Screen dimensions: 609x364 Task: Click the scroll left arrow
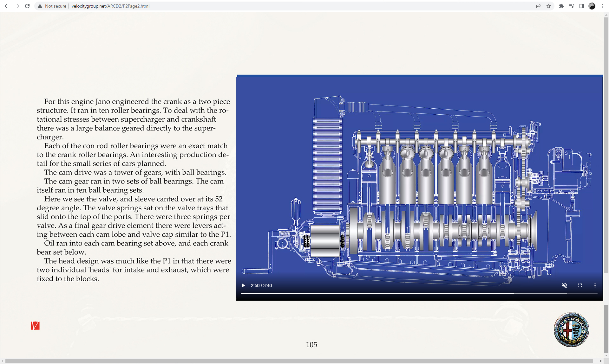coord(3,361)
